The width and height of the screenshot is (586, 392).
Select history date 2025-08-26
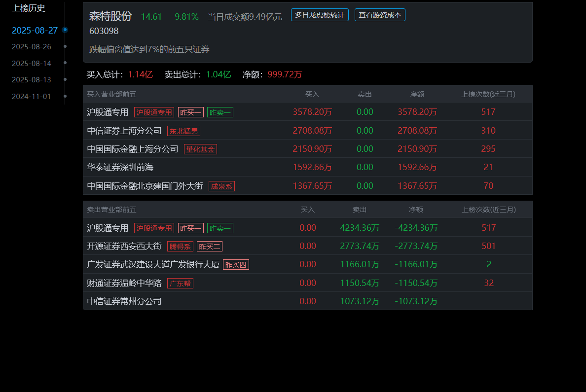[x=32, y=47]
